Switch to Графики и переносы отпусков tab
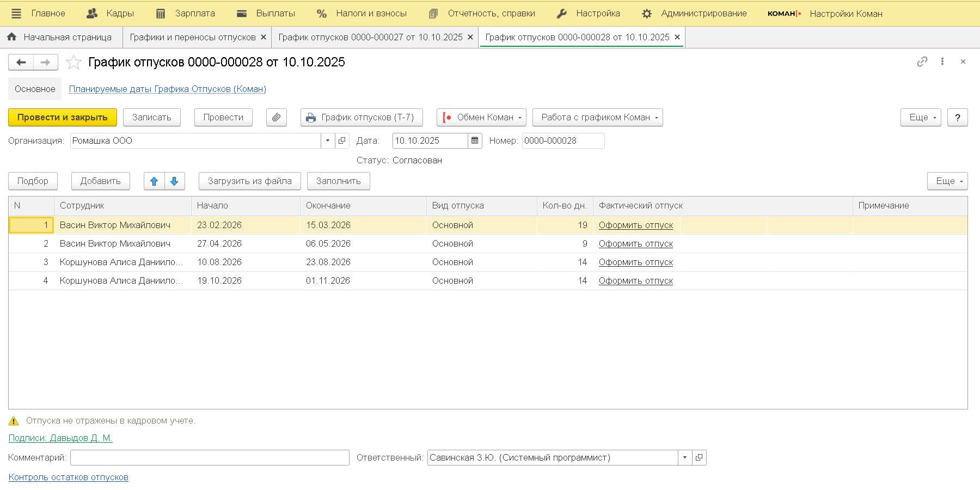This screenshot has width=980, height=490. (192, 38)
